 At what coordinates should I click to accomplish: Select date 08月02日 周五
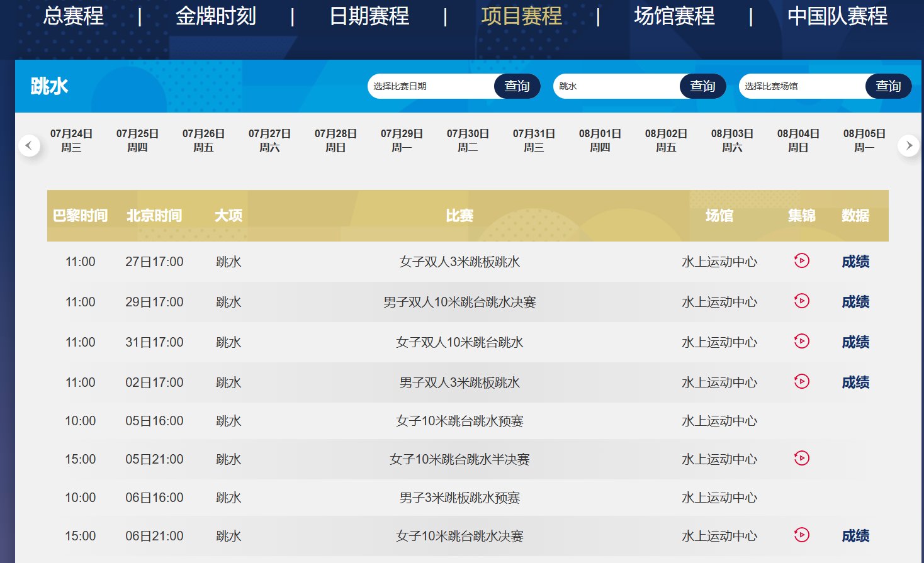[x=666, y=140]
